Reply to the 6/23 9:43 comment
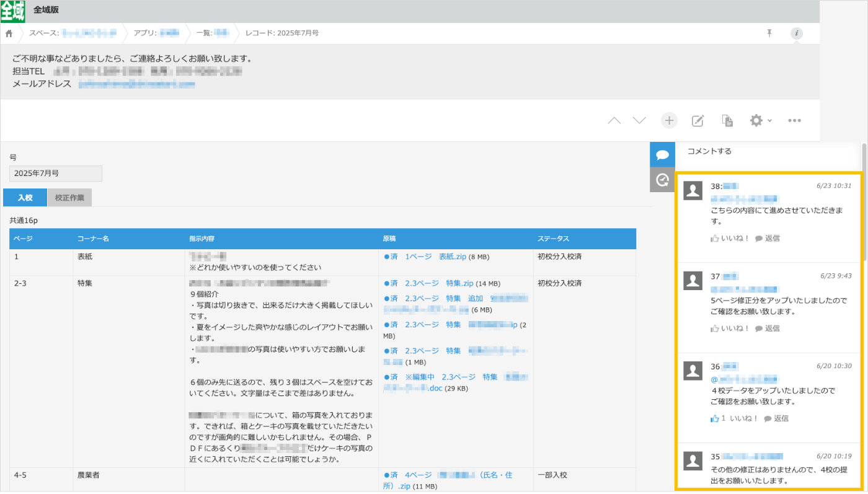Image resolution: width=868 pixels, height=494 pixels. coord(768,329)
